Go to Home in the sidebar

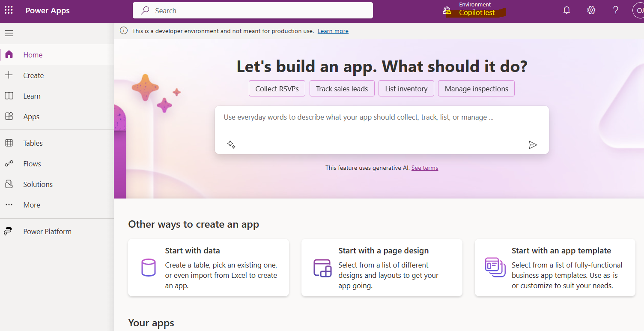(57, 54)
